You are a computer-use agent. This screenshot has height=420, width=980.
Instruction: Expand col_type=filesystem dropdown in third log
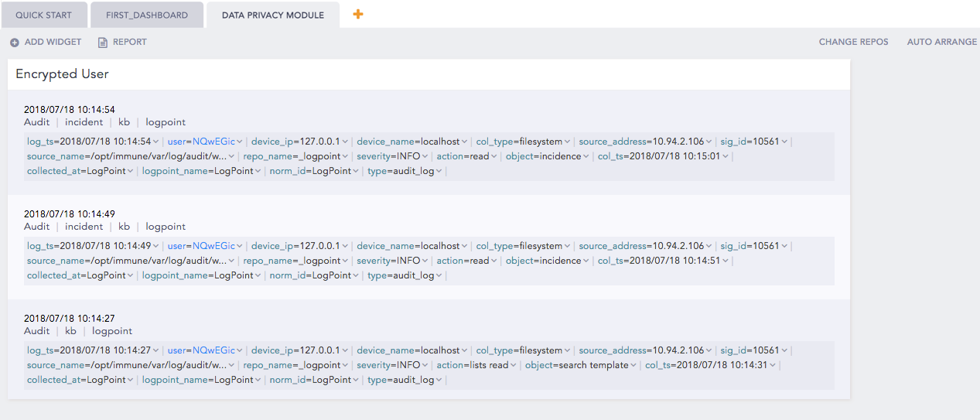[568, 350]
